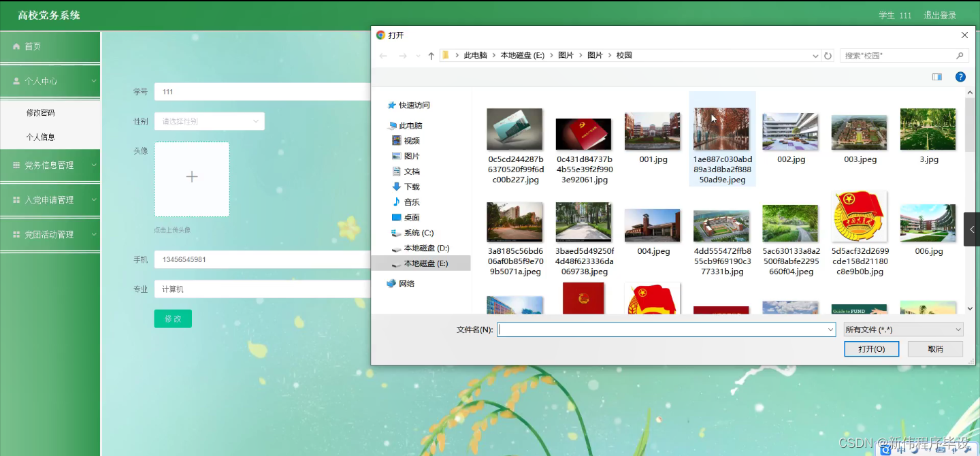The image size is (980, 456).
Task: Toggle the preview pane icon in the dialog
Action: [937, 77]
